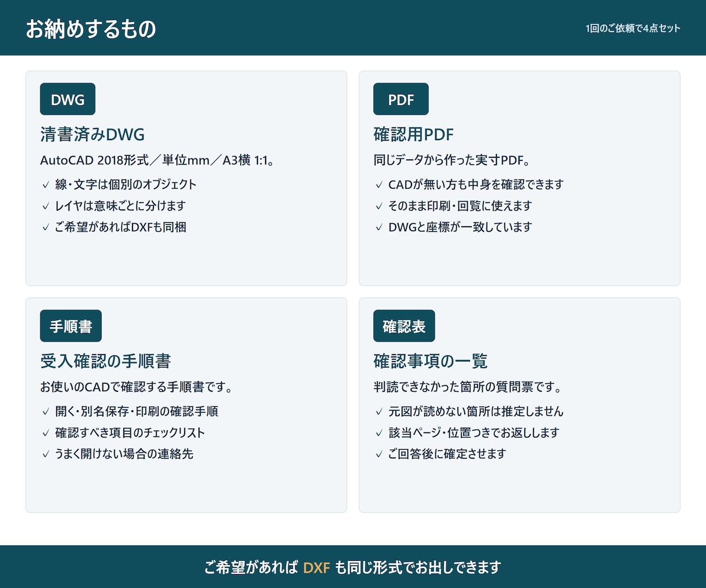The image size is (706, 588).
Task: Click list item 元図が読めない箇所は推定しません
Action: 476,411
